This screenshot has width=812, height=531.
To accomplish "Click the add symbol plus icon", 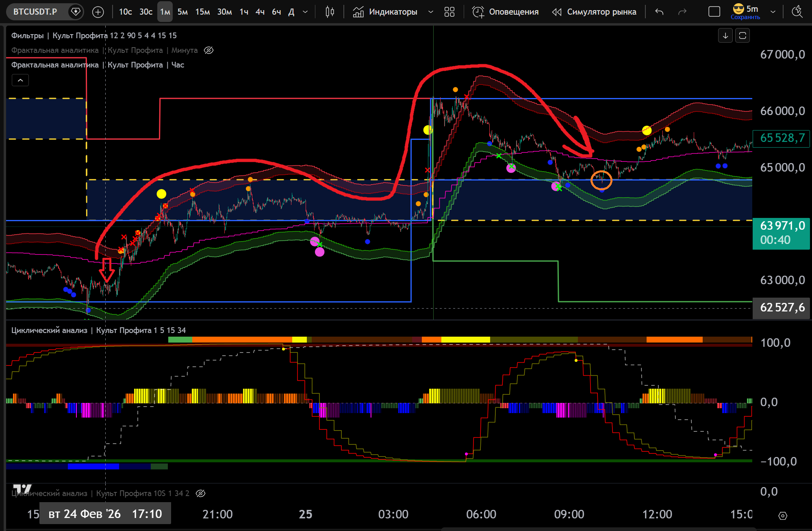I will (x=98, y=12).
